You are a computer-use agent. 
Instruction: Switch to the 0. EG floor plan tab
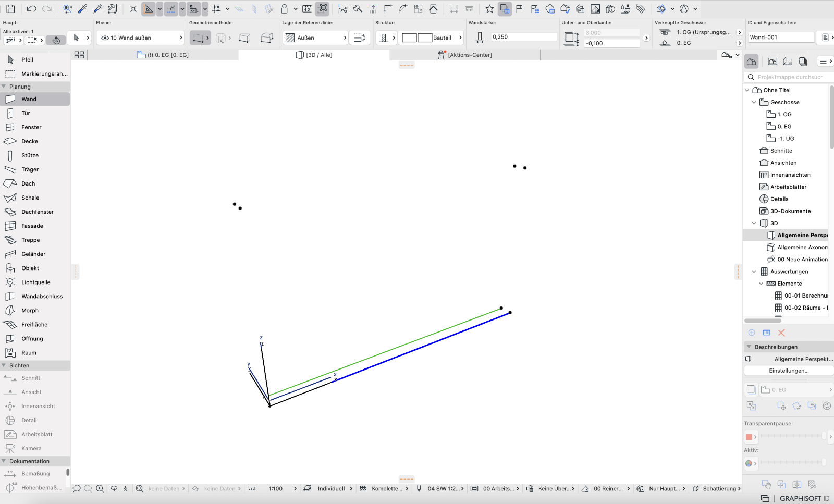(163, 55)
